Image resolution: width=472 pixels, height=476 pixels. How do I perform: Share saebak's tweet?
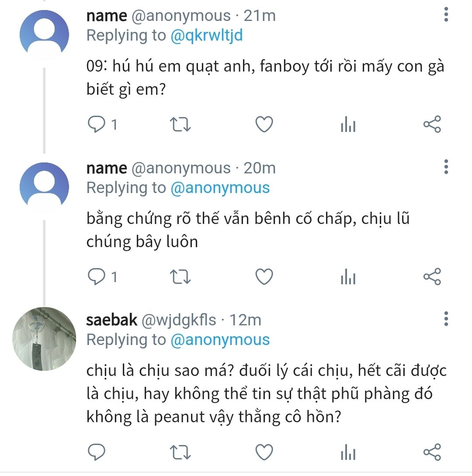click(432, 452)
